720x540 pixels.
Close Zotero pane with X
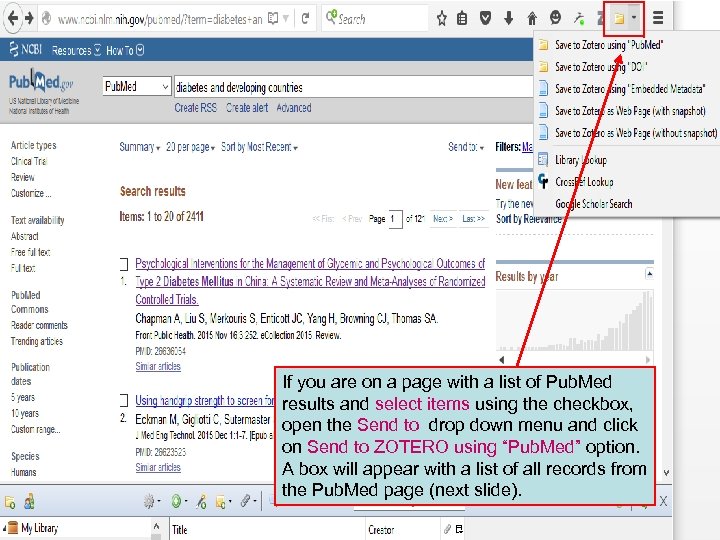(663, 501)
